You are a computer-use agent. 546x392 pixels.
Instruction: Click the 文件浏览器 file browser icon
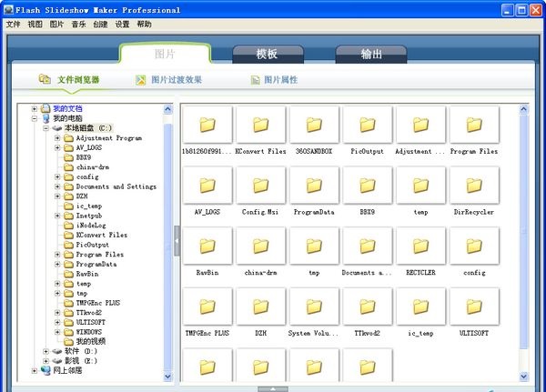[x=45, y=80]
